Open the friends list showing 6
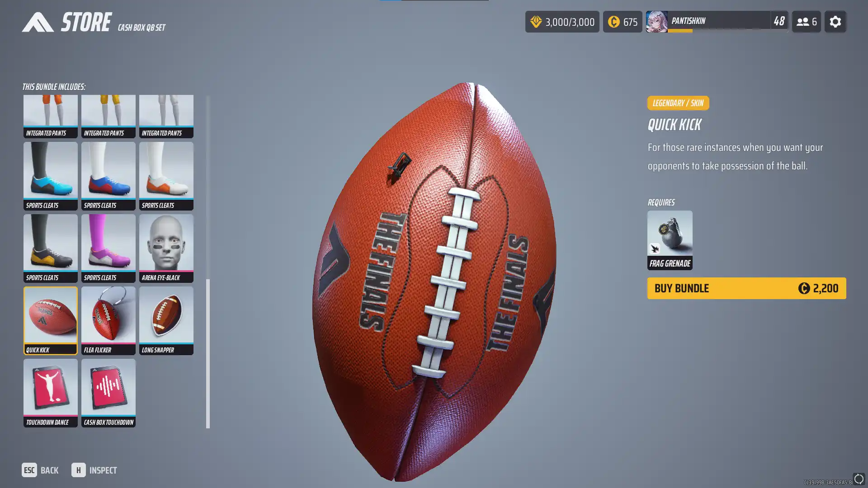The width and height of the screenshot is (868, 488). [806, 22]
